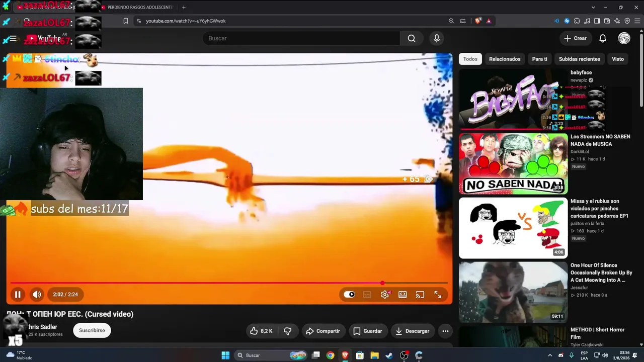Switch to theater mode view
The width and height of the screenshot is (644, 362).
(403, 295)
